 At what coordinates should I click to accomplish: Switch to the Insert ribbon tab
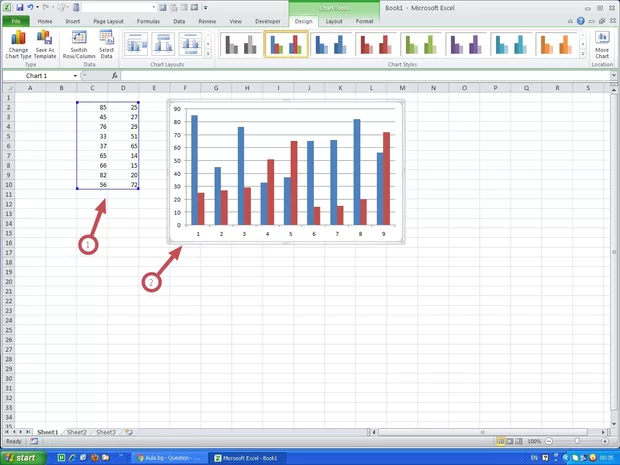tap(73, 21)
